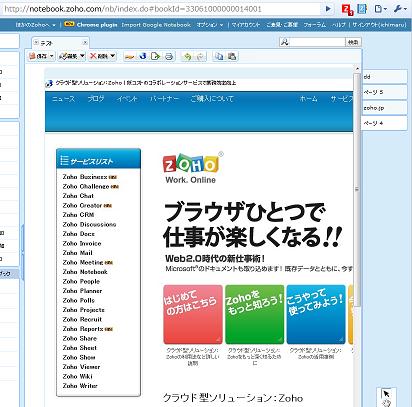Click Import Google Notebook link
This screenshot has width=412, height=407.
click(x=156, y=25)
